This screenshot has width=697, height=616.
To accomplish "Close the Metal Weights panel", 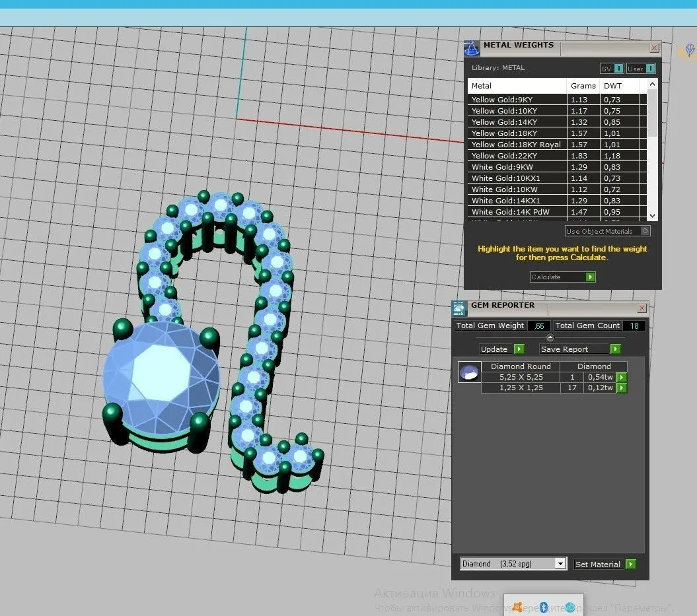I will coord(654,48).
